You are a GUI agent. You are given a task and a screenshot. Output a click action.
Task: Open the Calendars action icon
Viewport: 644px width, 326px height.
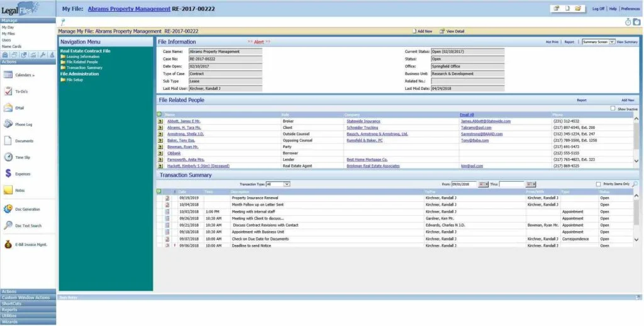coord(8,75)
